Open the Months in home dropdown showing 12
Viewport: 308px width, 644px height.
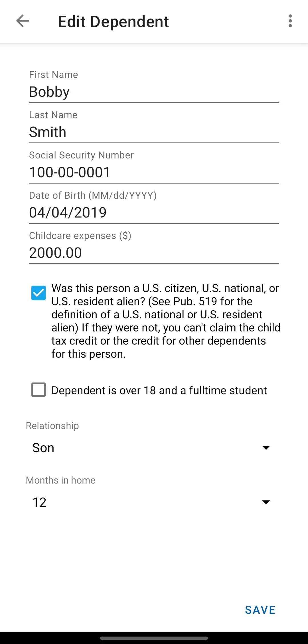pyautogui.click(x=148, y=502)
